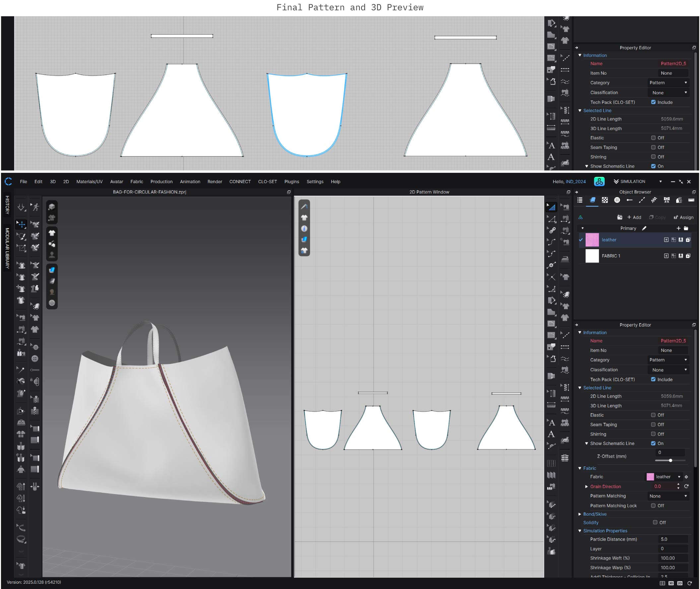Collapse the Simulation Properties section
Image resolution: width=700 pixels, height=589 pixels.
[x=580, y=531]
